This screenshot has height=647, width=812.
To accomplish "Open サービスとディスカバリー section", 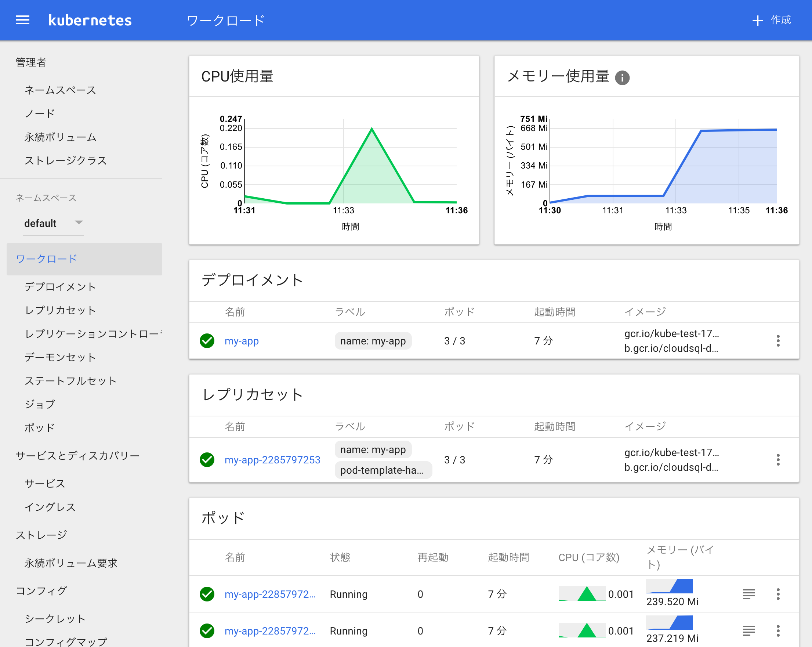I will (77, 456).
